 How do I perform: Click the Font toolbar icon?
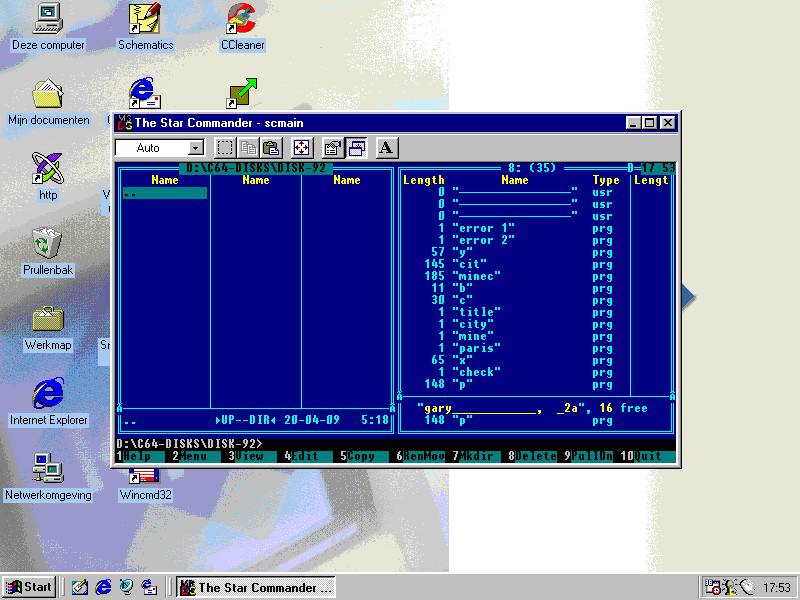point(387,148)
